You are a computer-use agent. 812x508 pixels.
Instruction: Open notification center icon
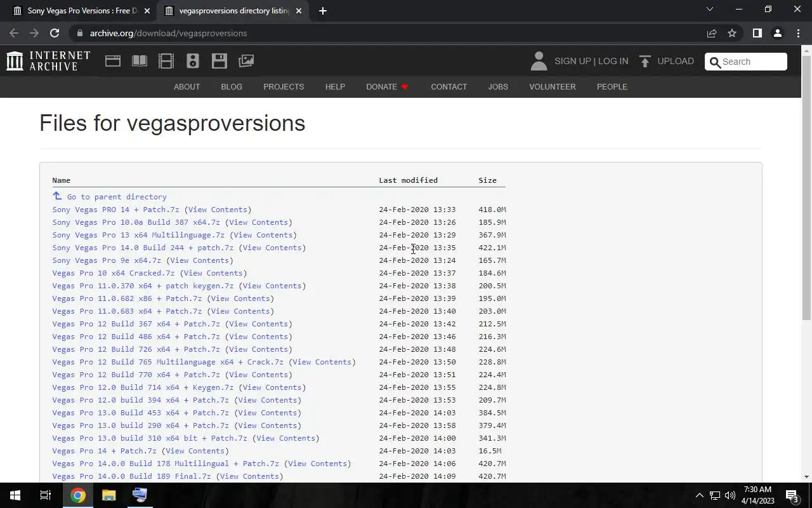792,495
